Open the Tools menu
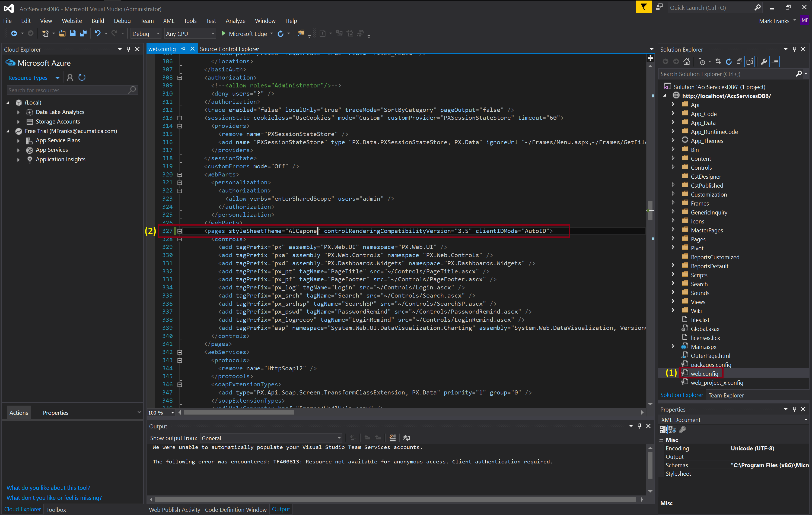 pos(190,21)
